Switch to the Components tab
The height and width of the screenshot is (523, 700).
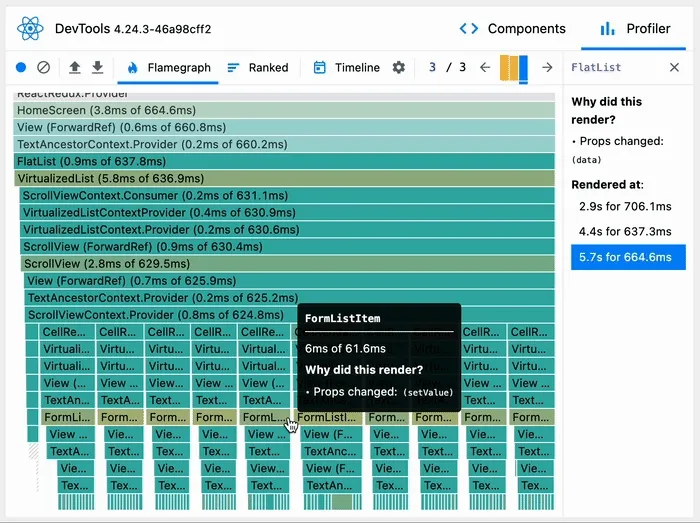512,29
